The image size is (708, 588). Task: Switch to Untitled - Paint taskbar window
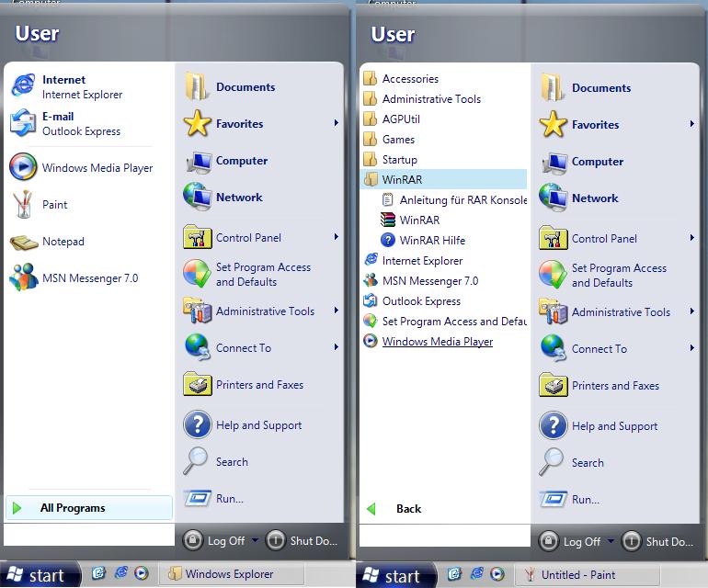(577, 574)
